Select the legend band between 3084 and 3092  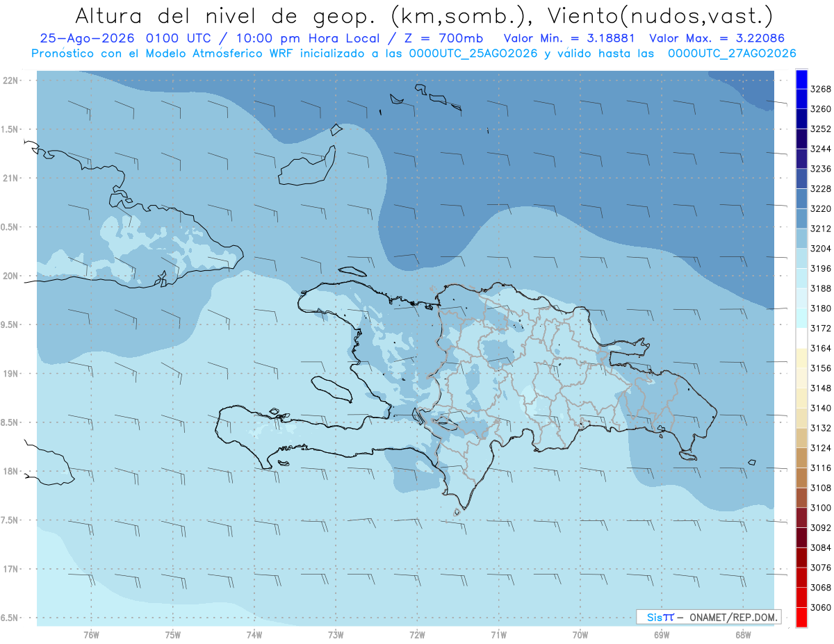[x=801, y=538]
